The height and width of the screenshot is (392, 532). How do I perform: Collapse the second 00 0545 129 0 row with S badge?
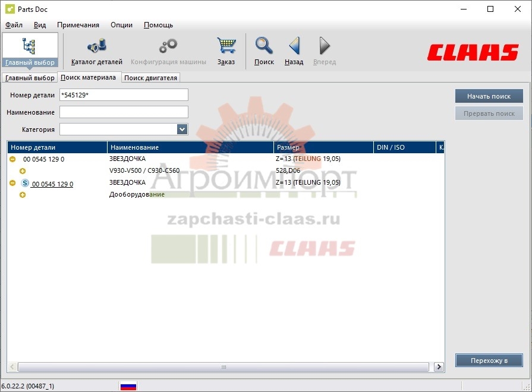(12, 183)
